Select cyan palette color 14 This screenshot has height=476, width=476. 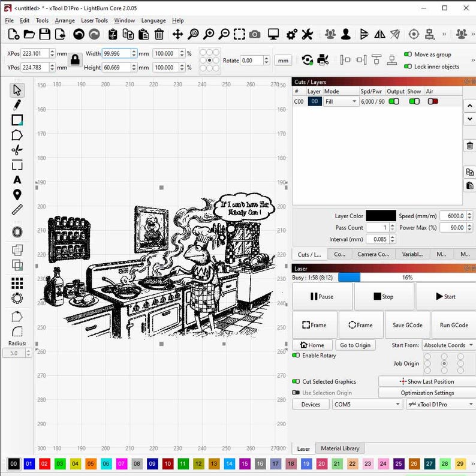[229, 463]
